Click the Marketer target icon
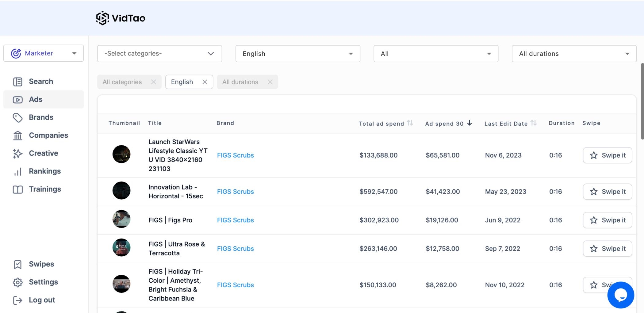Image resolution: width=644 pixels, height=313 pixels. tap(16, 53)
